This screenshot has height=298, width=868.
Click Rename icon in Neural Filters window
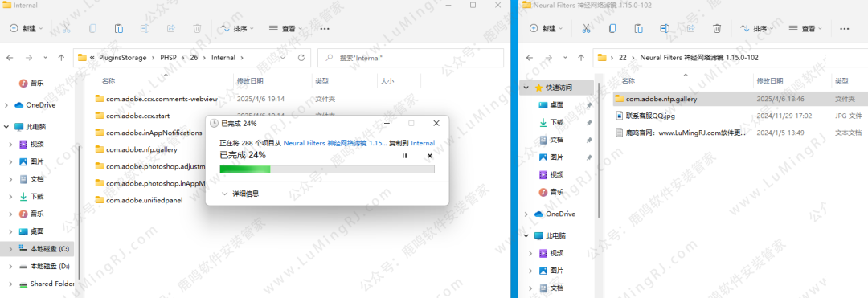click(665, 28)
